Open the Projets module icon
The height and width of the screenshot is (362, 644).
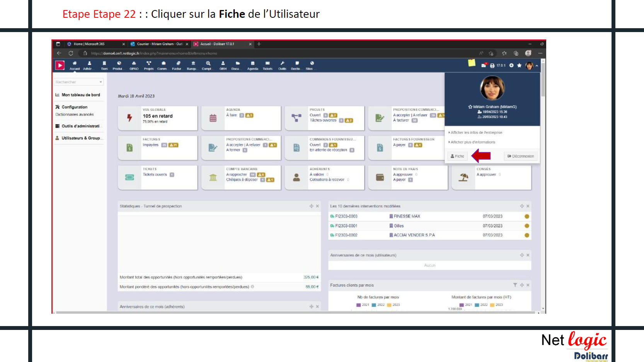[x=149, y=65]
